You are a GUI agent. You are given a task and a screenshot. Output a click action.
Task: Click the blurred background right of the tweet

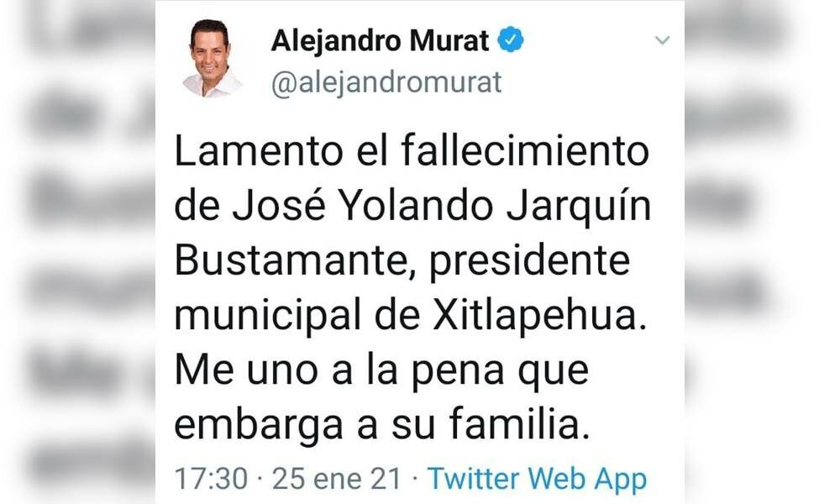762,252
